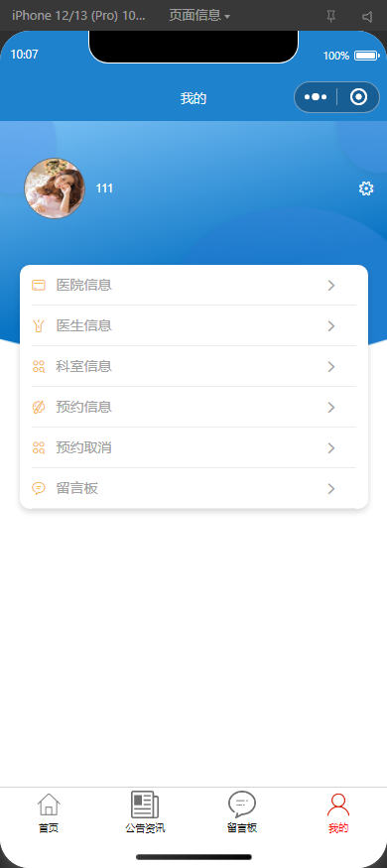This screenshot has height=868, width=387.
Task: Open the settings gear icon
Action: (366, 188)
